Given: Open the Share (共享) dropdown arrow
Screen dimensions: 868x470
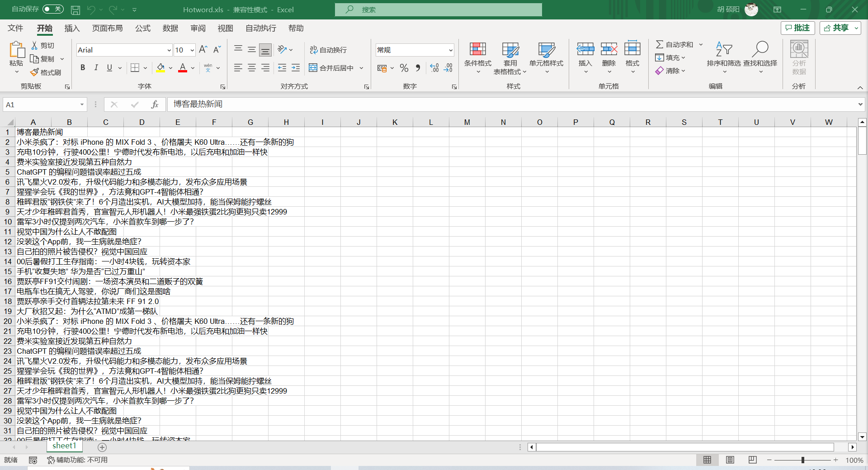Looking at the screenshot, I should (x=856, y=28).
